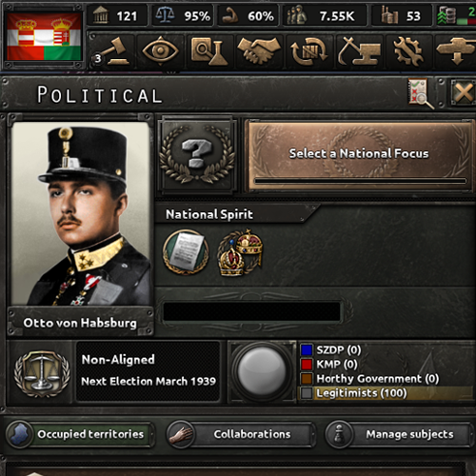The height and width of the screenshot is (476, 476).
Task: Click the paper document national spirit
Action: (x=186, y=252)
